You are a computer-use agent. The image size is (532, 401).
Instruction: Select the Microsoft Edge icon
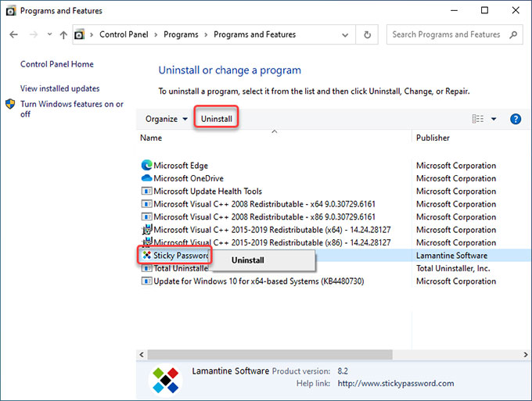click(146, 166)
